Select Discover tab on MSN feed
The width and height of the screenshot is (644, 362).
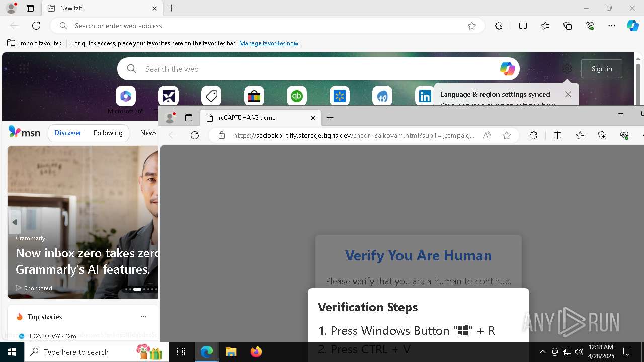point(68,133)
